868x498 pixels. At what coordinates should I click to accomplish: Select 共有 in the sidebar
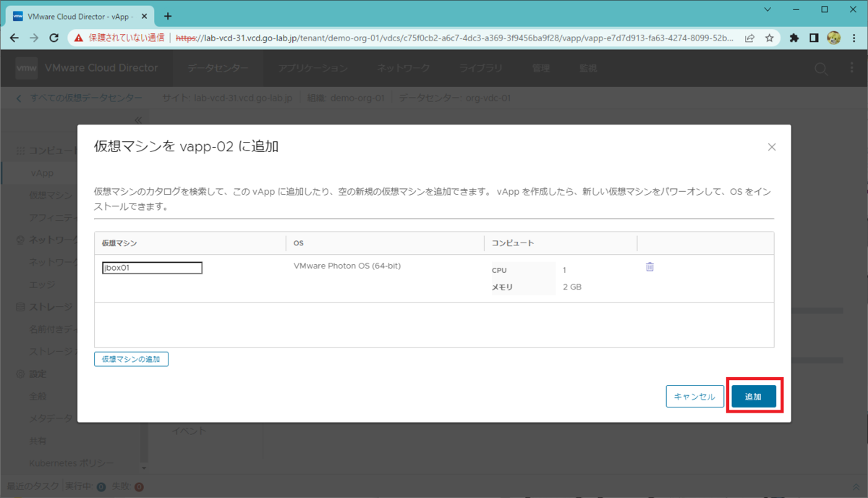tap(38, 441)
